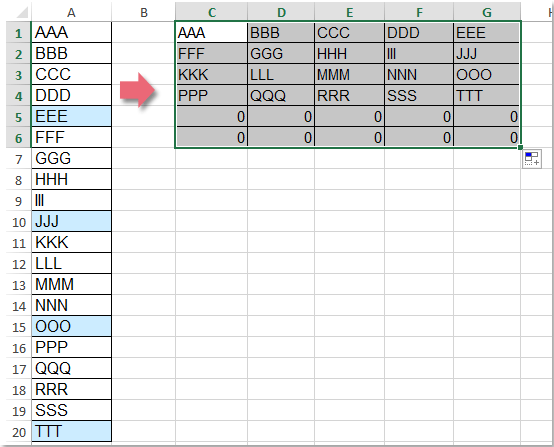Click row 5 header
Viewport: 554px width, 447px height.
coord(19,117)
